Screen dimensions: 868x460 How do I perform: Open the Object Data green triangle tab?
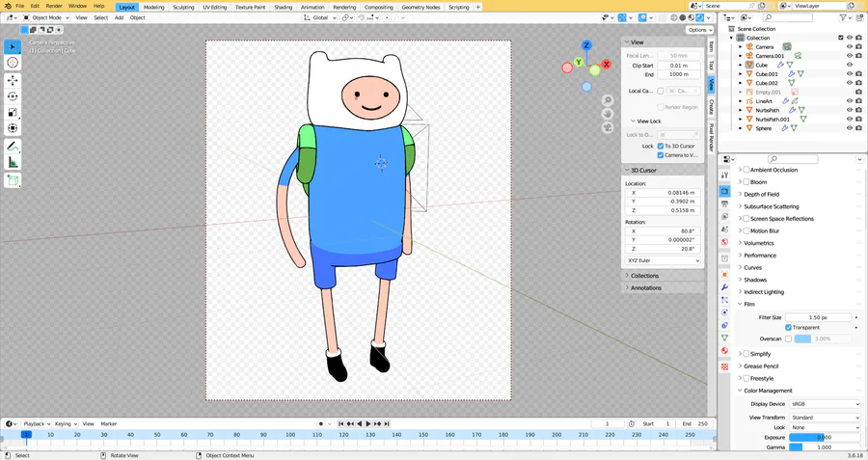[x=724, y=338]
